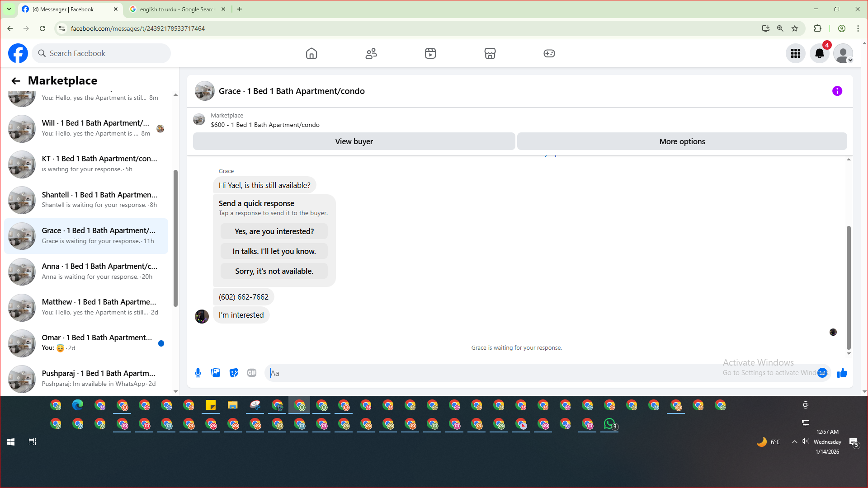Attach a photo with the image icon

(216, 373)
